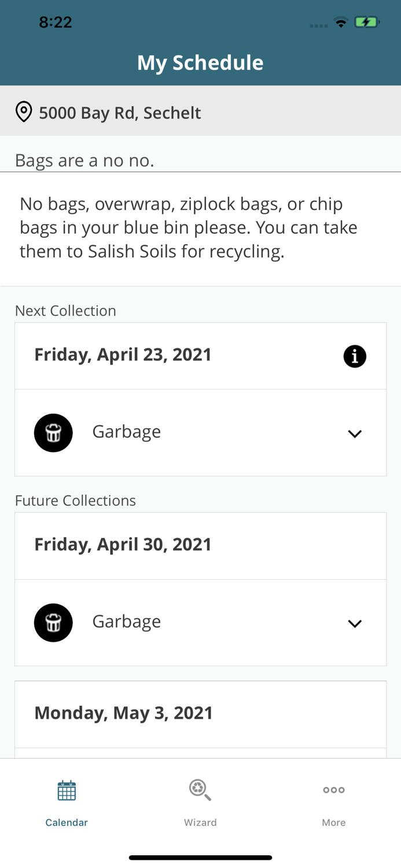Screen dimensions: 401x868
Task: Open the More menu
Action: point(334,801)
